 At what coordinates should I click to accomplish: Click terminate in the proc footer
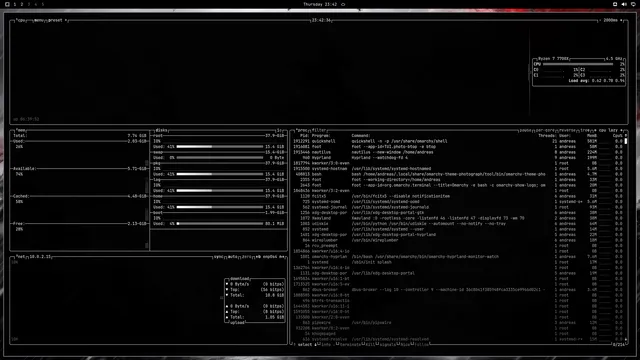(349, 344)
